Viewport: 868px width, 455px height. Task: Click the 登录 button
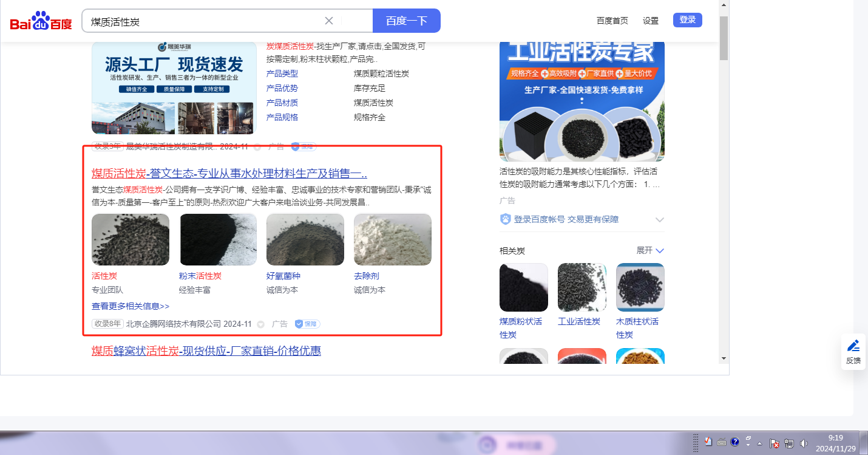[x=688, y=20]
